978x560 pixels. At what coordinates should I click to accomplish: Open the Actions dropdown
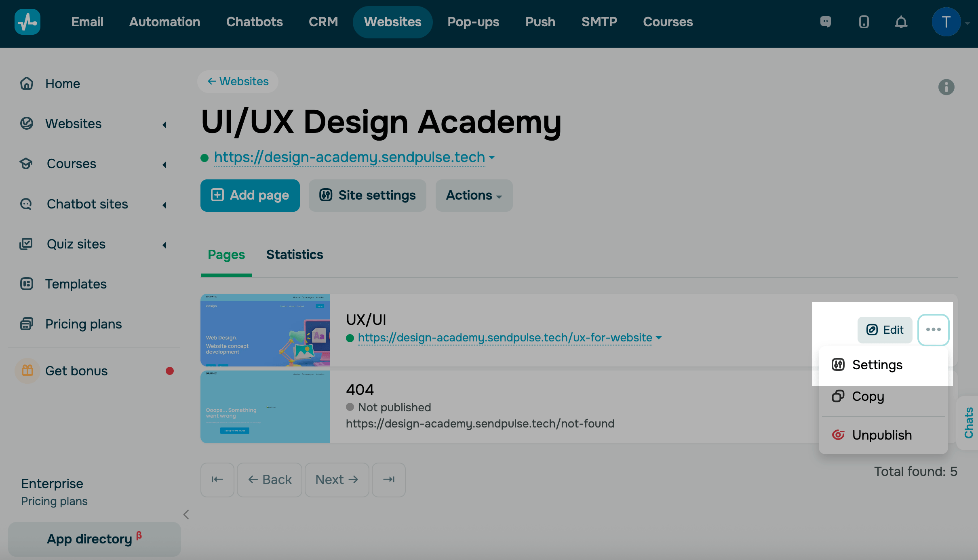pyautogui.click(x=474, y=196)
